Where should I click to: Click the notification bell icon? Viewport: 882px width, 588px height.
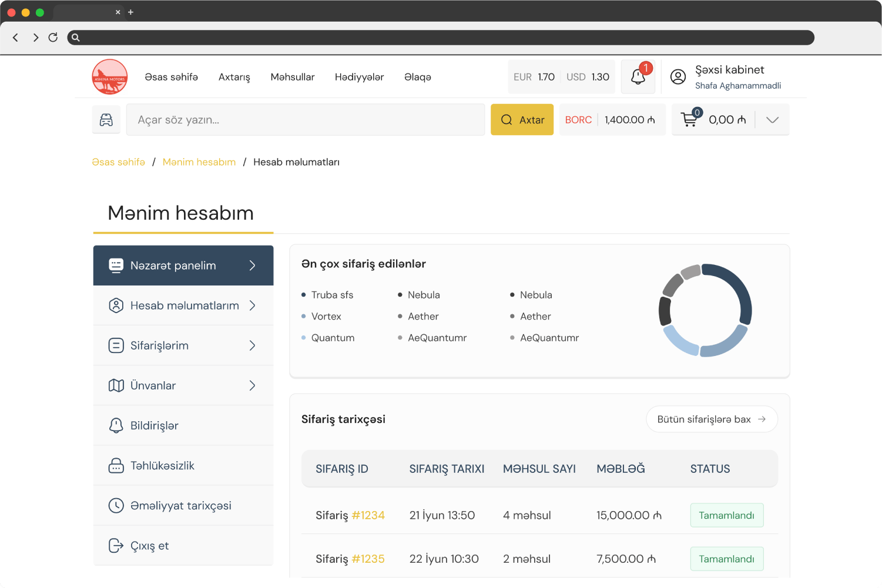[638, 76]
